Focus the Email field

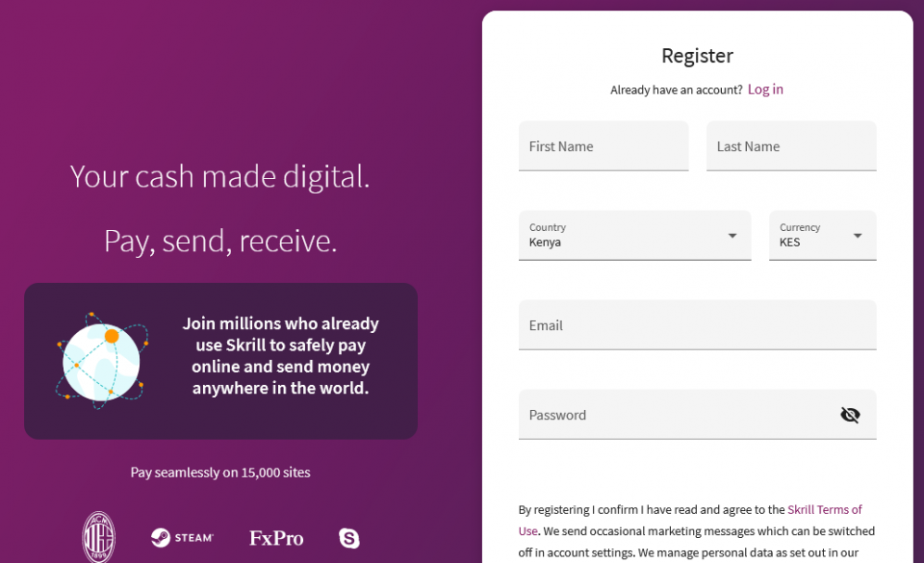(x=697, y=325)
